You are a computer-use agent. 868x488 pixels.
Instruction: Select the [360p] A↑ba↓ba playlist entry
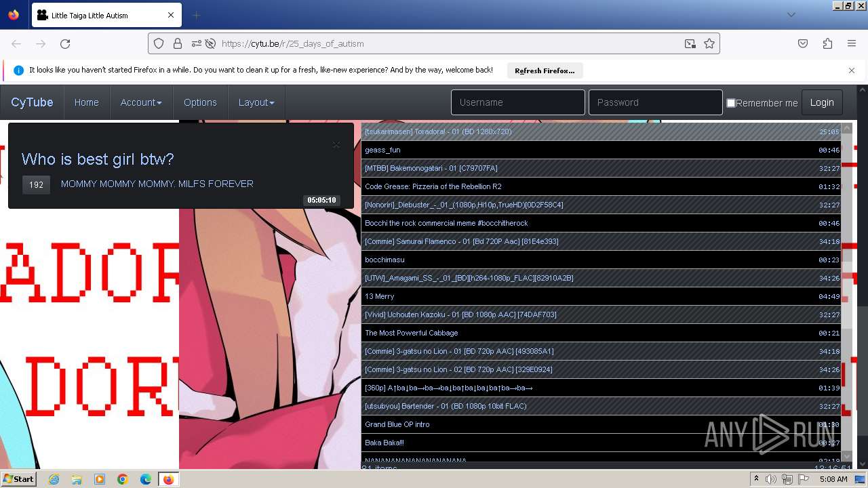[x=601, y=388]
